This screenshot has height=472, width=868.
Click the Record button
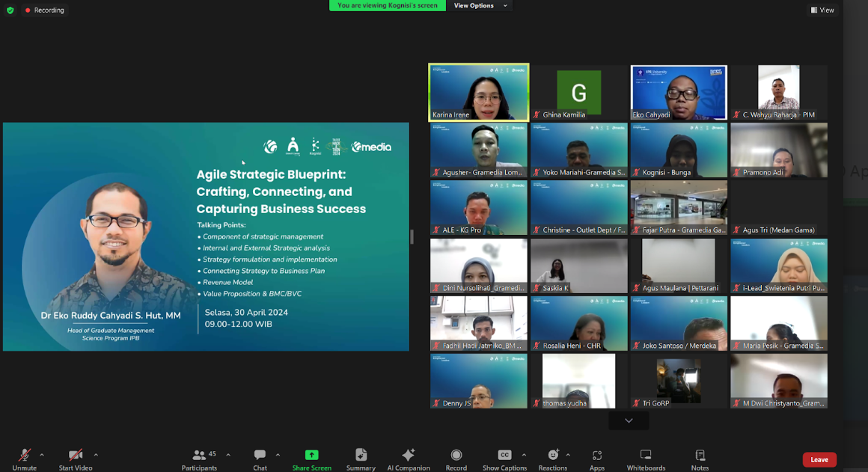click(x=456, y=460)
